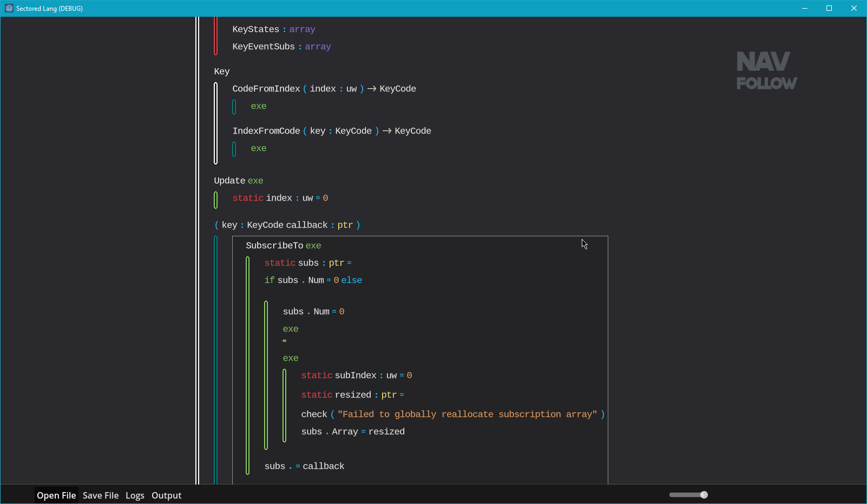867x504 pixels.
Task: Select the KeyStates identifier
Action: [x=256, y=29]
